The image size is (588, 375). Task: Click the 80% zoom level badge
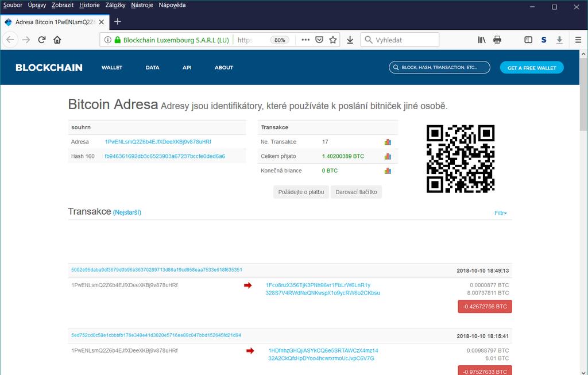pyautogui.click(x=280, y=40)
